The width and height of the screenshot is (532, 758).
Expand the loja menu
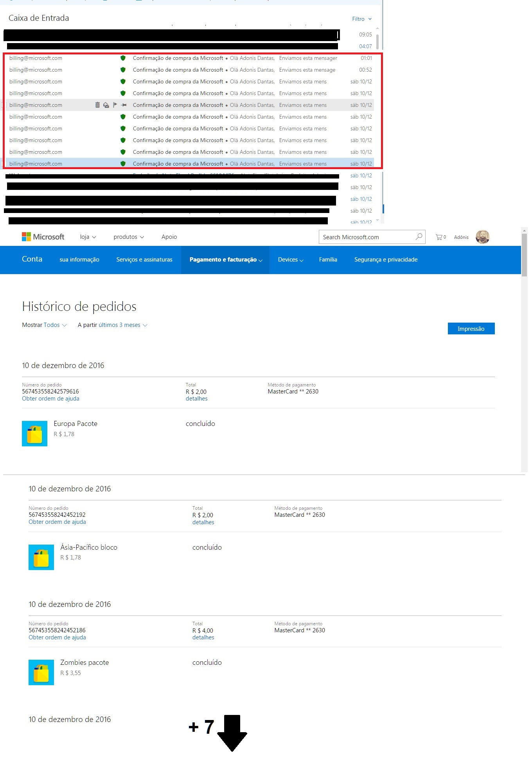pos(88,237)
